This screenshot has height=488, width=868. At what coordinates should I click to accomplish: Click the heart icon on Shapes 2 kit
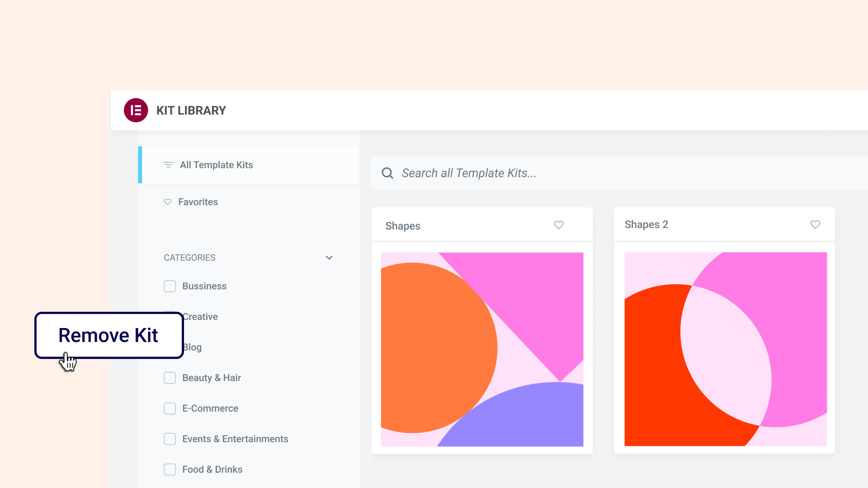coord(816,225)
